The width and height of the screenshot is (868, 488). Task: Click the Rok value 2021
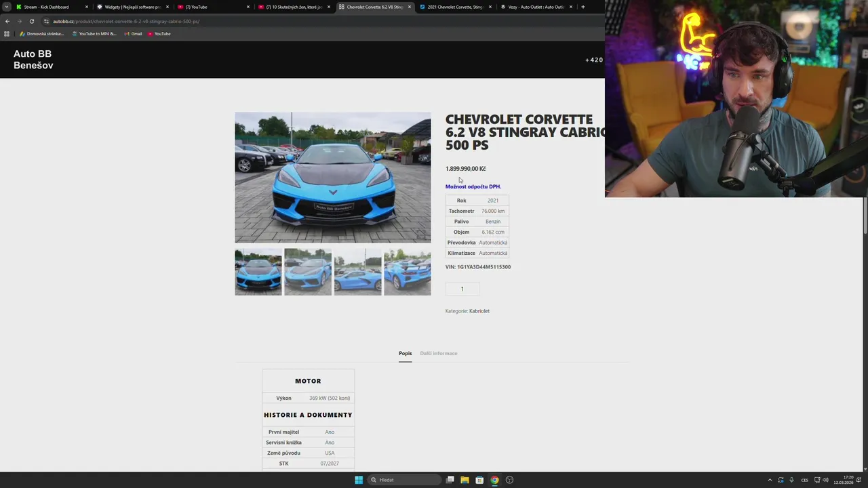pos(493,201)
